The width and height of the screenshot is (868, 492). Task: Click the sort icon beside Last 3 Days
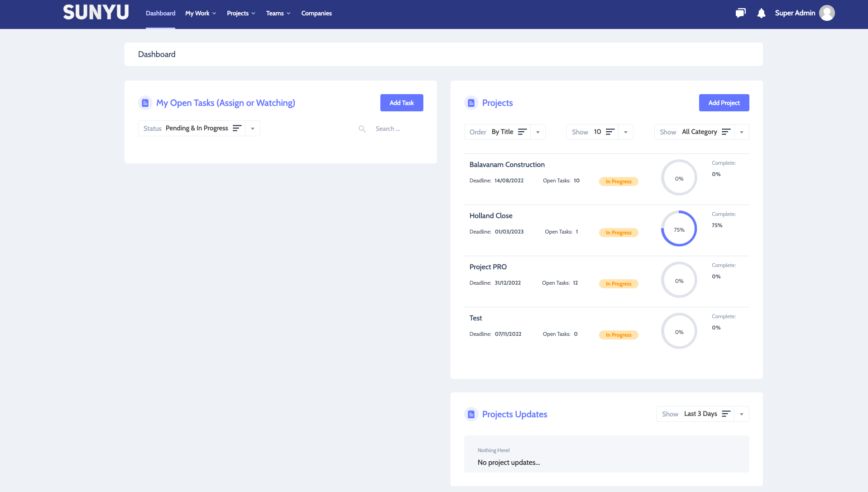tap(726, 414)
